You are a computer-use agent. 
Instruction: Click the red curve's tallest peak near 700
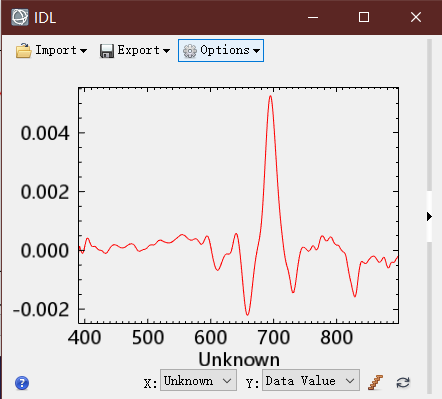tap(270, 97)
